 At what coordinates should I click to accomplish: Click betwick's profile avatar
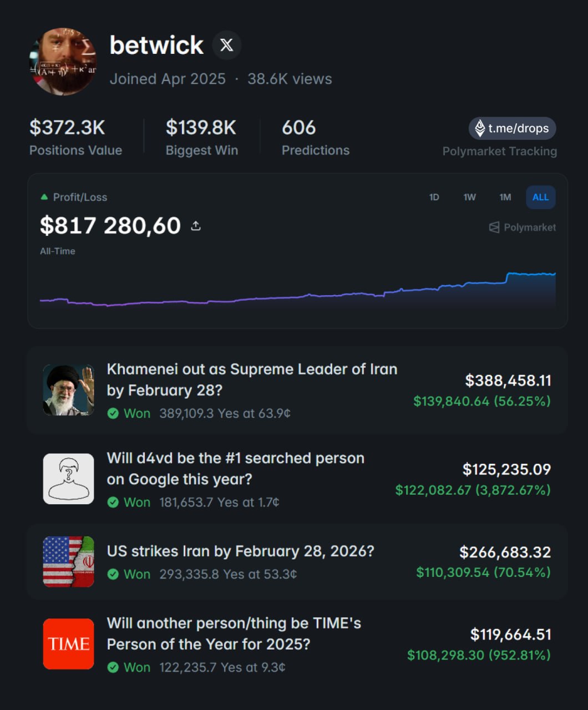(63, 62)
